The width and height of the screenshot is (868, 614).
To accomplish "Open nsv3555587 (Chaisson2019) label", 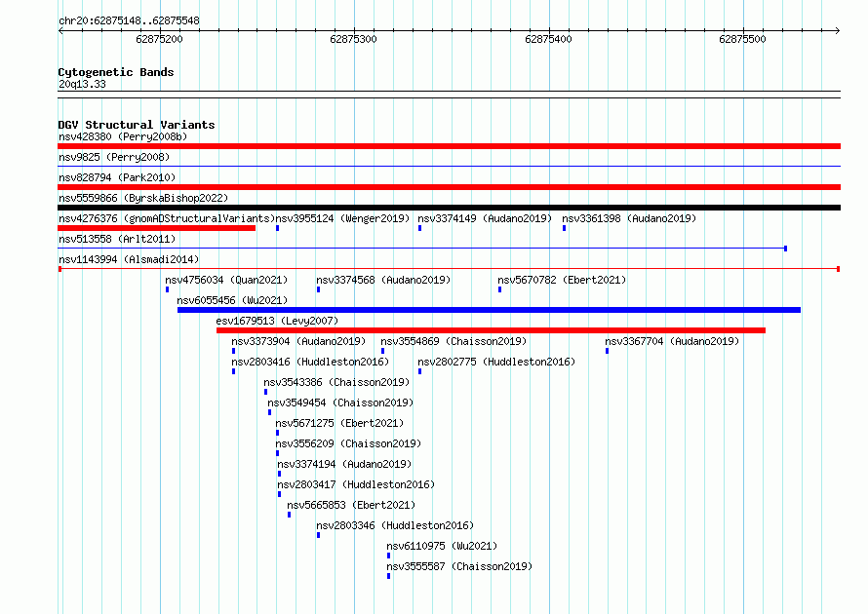I will point(460,566).
